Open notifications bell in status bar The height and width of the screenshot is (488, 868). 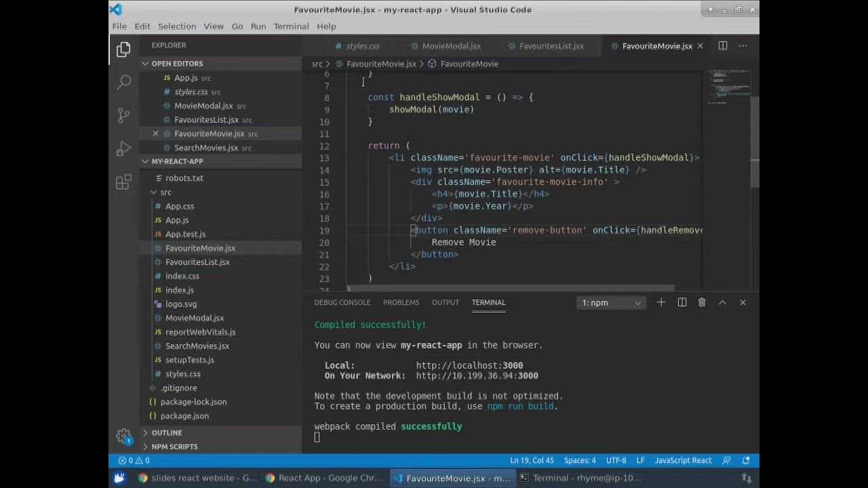click(x=747, y=460)
